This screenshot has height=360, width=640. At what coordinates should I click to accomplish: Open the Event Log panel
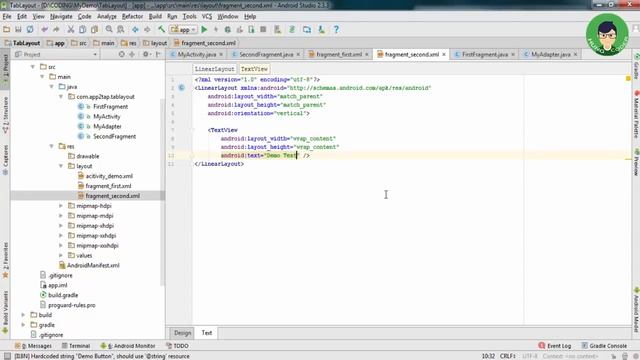[555, 346]
